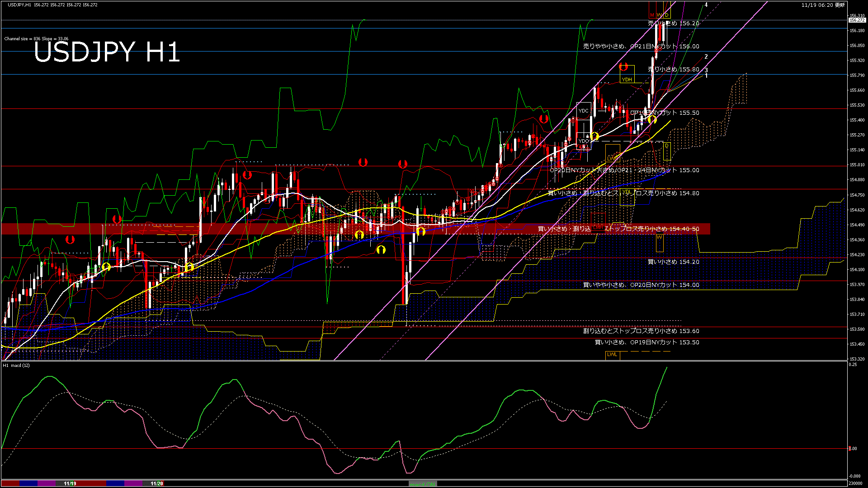Image resolution: width=868 pixels, height=488 pixels.
Task: Click the orange LWL label at chart bottom
Action: point(612,354)
